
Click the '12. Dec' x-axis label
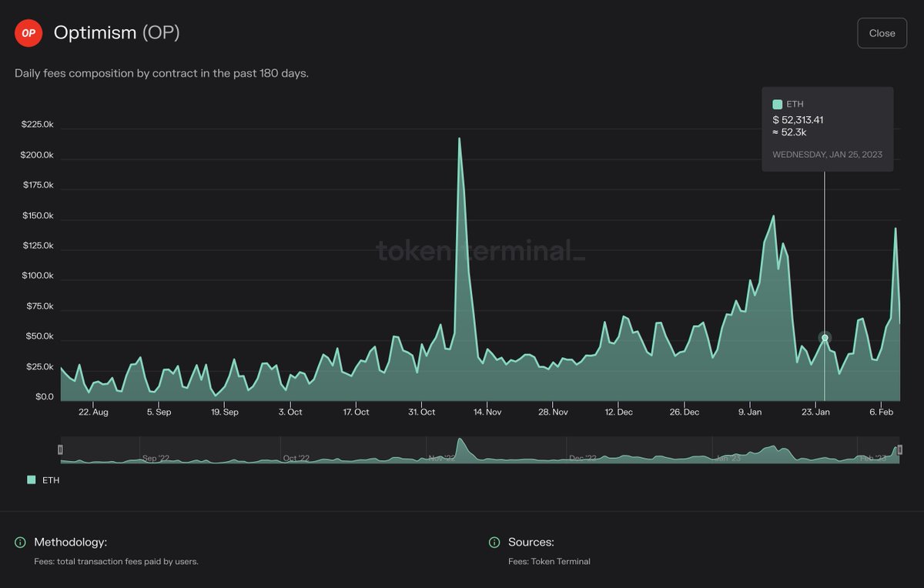coord(618,413)
